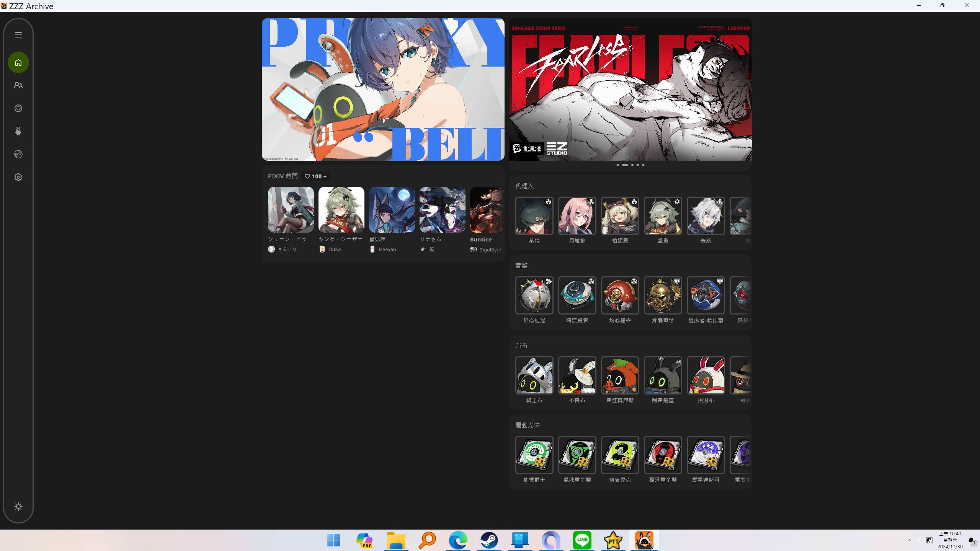Open drive disc 震星迪斯可
The width and height of the screenshot is (980, 551).
tap(706, 455)
